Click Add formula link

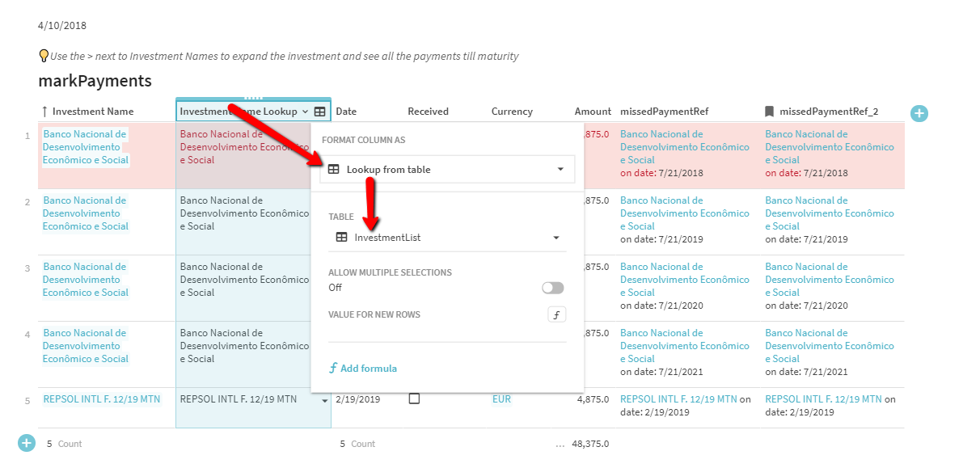coord(363,368)
